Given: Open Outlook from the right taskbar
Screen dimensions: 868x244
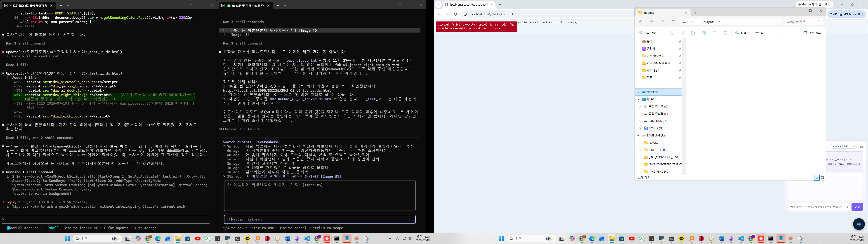Looking at the screenshot, I should point(602,239).
